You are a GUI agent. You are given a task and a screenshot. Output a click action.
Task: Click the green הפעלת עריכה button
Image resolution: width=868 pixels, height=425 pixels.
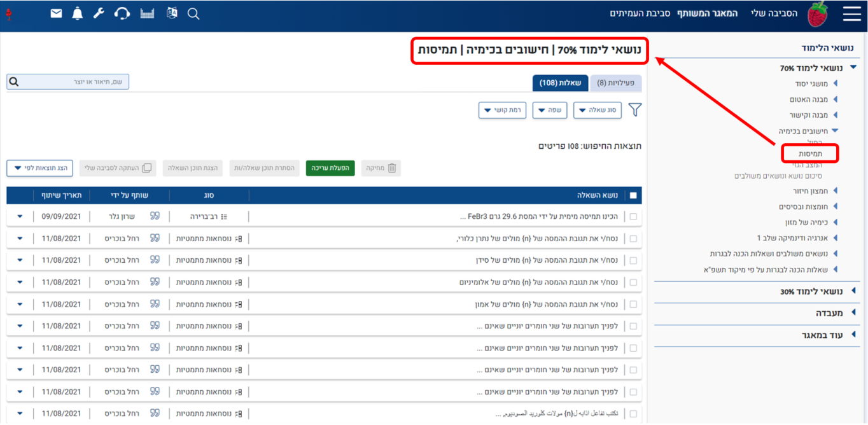(330, 168)
